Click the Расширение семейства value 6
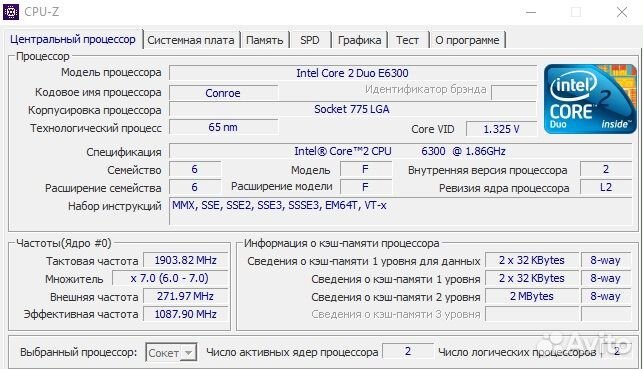This screenshot has height=369, width=643. click(x=195, y=187)
